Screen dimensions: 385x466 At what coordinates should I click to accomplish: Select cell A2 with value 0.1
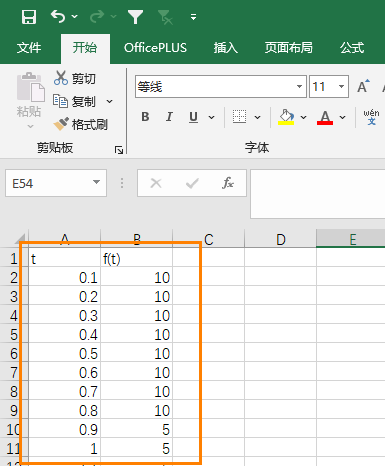pos(65,277)
